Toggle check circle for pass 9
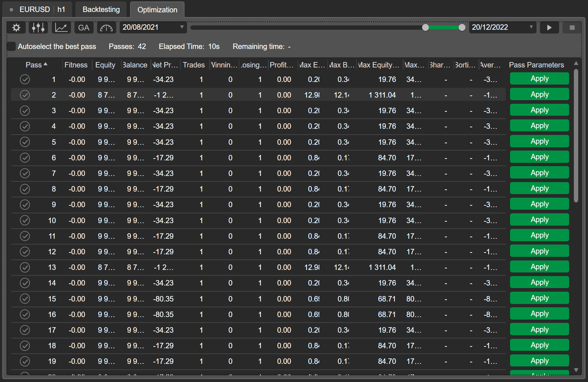 click(25, 205)
